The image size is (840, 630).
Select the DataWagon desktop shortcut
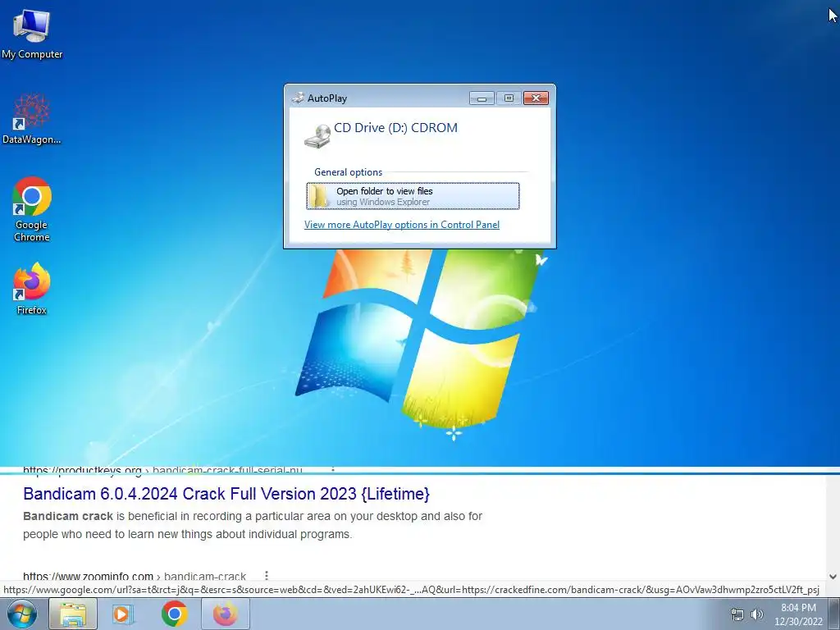pos(32,119)
